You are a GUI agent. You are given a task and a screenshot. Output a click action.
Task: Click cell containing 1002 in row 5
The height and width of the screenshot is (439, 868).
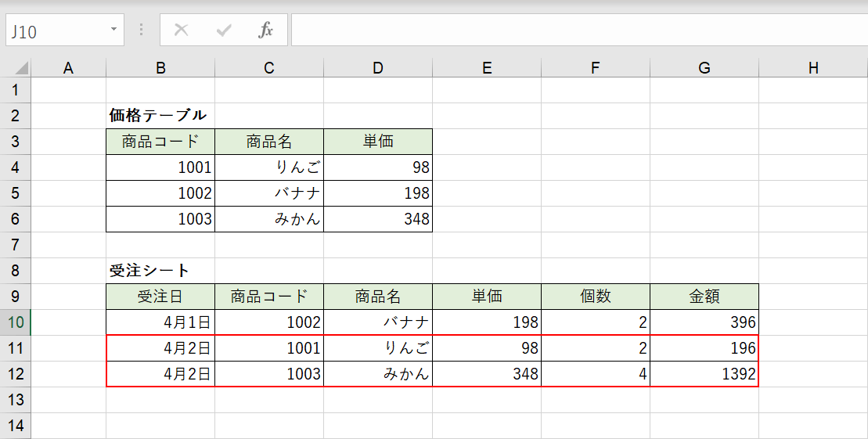(160, 193)
